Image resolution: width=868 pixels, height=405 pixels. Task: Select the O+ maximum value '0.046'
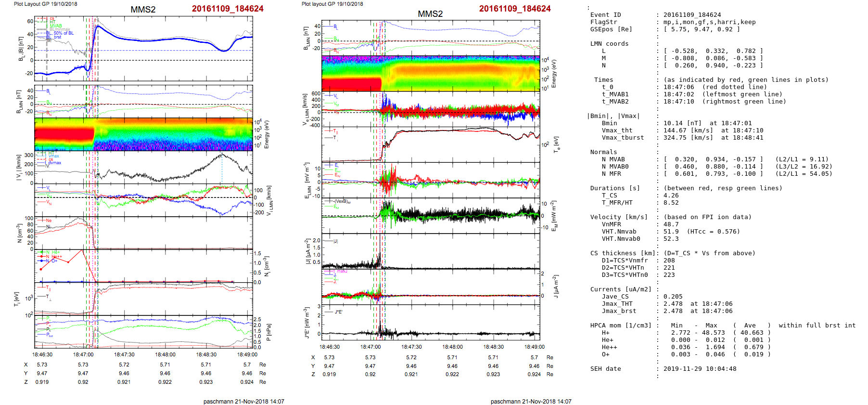[715, 354]
